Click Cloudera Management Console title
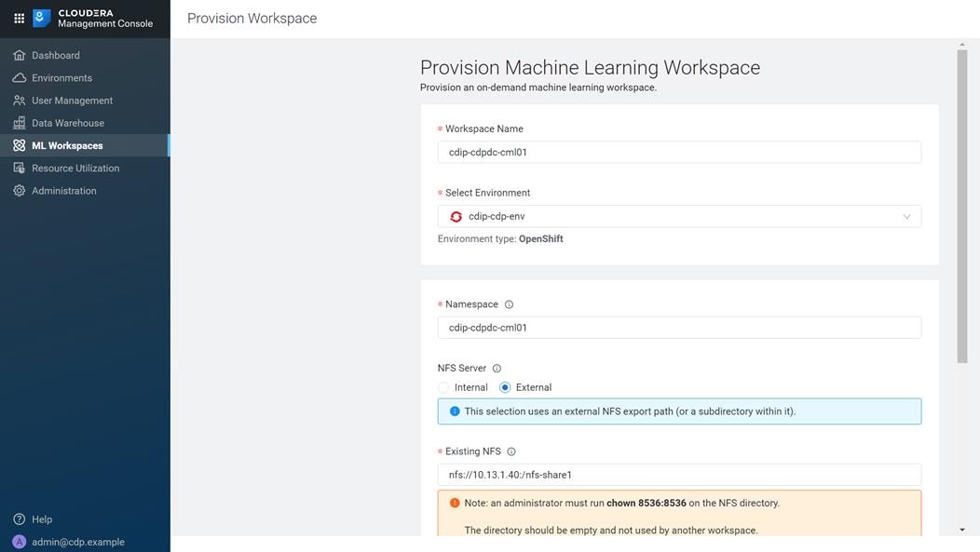The width and height of the screenshot is (980, 552). (x=105, y=18)
